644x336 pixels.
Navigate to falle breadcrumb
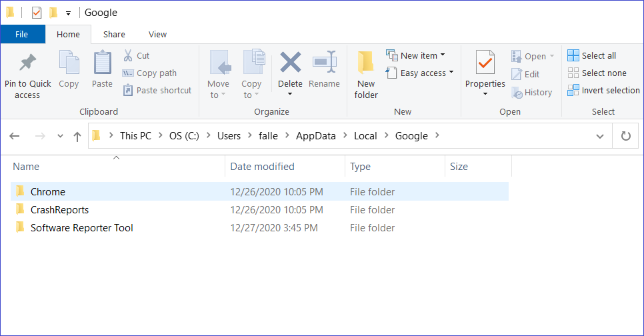pos(268,136)
